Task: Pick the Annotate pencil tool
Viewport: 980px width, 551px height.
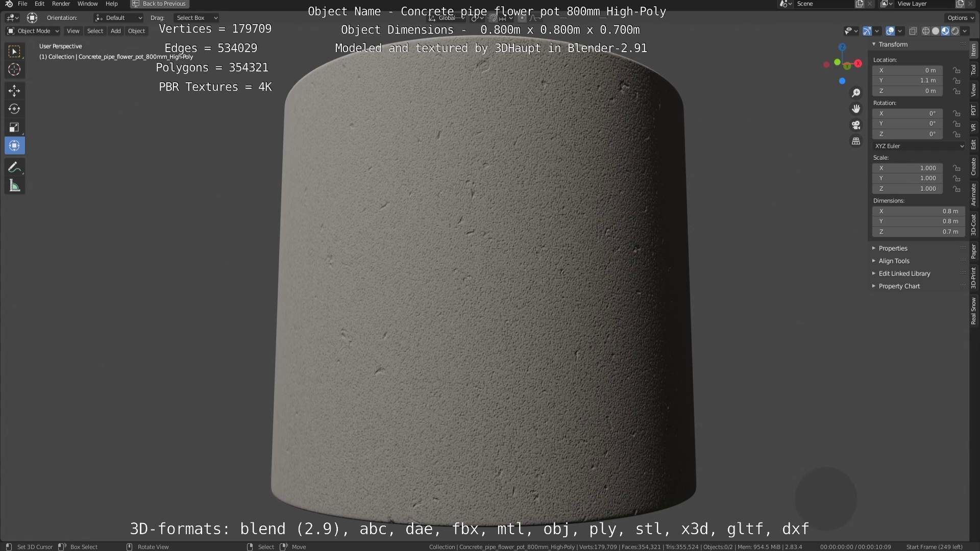Action: point(14,167)
